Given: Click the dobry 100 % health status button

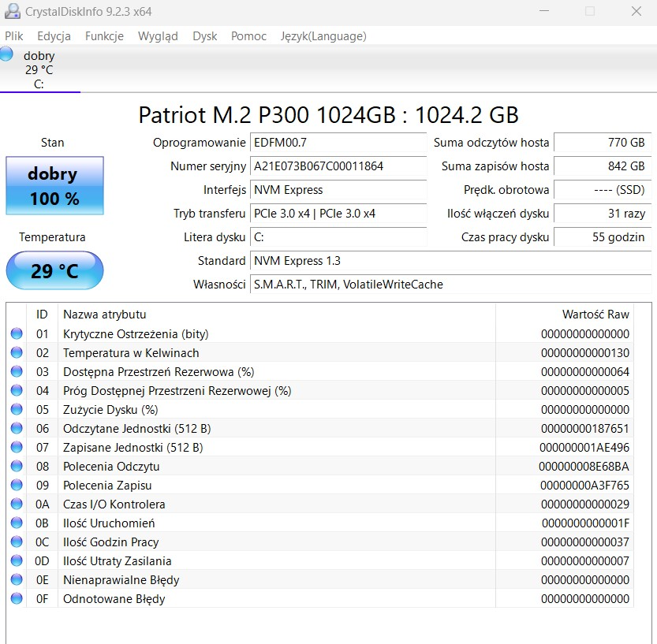Looking at the screenshot, I should click(x=54, y=185).
